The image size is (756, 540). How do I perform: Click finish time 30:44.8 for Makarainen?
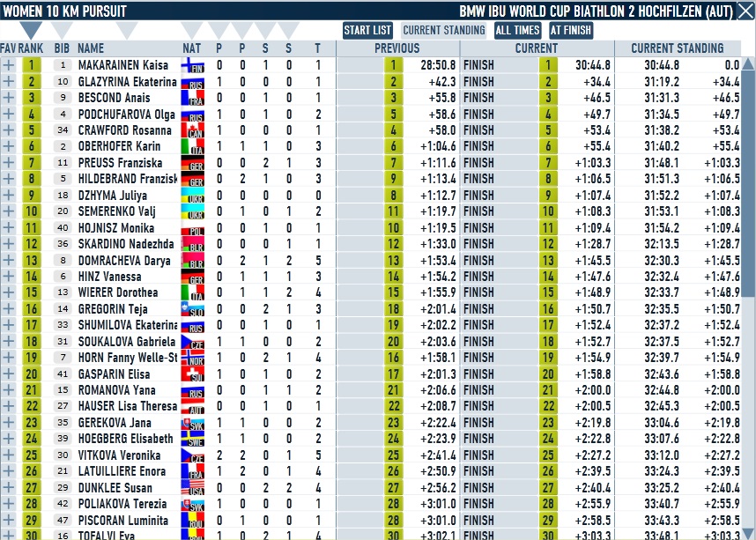(593, 65)
